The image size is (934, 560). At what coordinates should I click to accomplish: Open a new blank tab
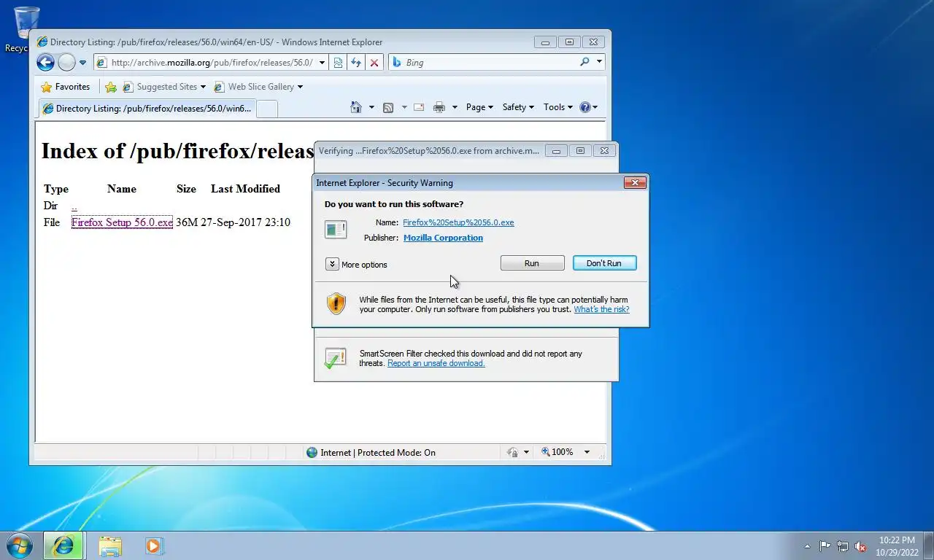click(267, 109)
